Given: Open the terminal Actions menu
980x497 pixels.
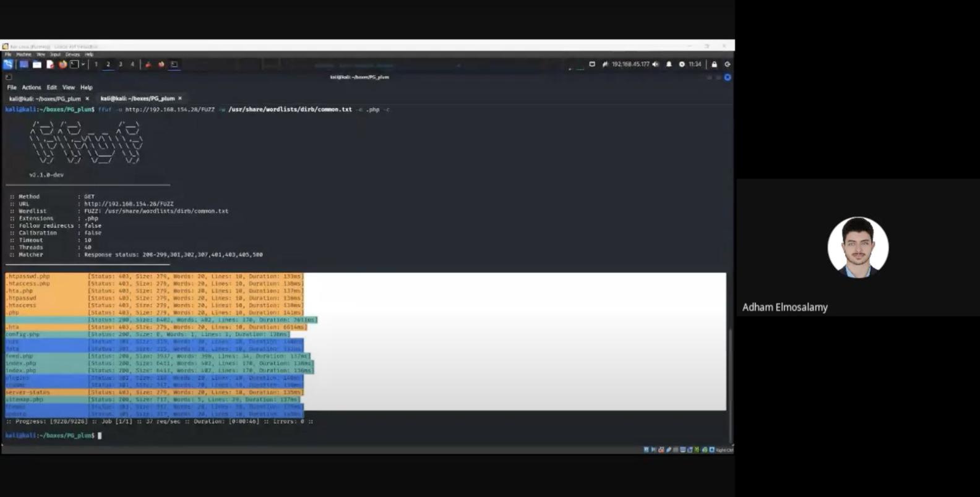Looking at the screenshot, I should pyautogui.click(x=31, y=88).
